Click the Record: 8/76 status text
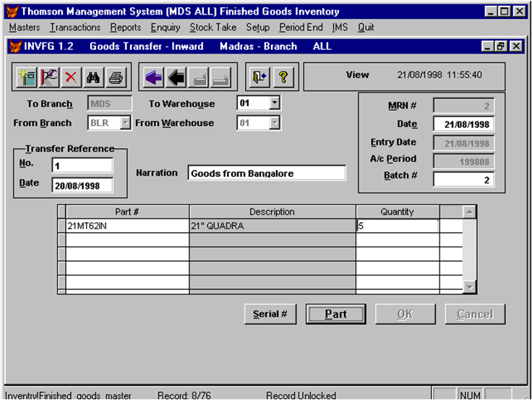This screenshot has width=532, height=400. point(184,396)
